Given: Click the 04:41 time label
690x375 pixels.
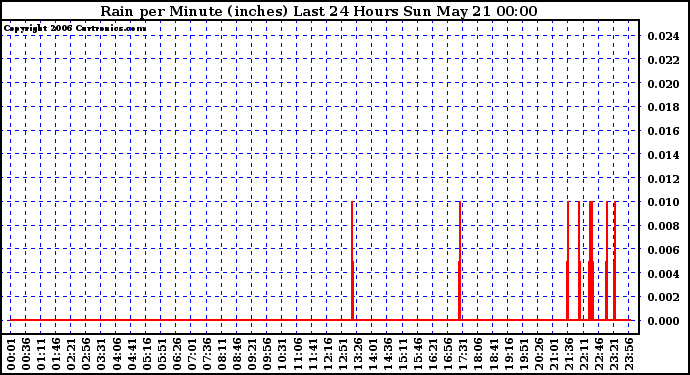Looking at the screenshot, I should click(132, 354).
